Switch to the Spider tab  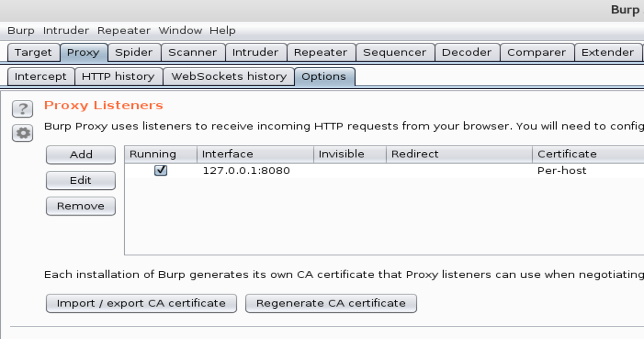[134, 52]
